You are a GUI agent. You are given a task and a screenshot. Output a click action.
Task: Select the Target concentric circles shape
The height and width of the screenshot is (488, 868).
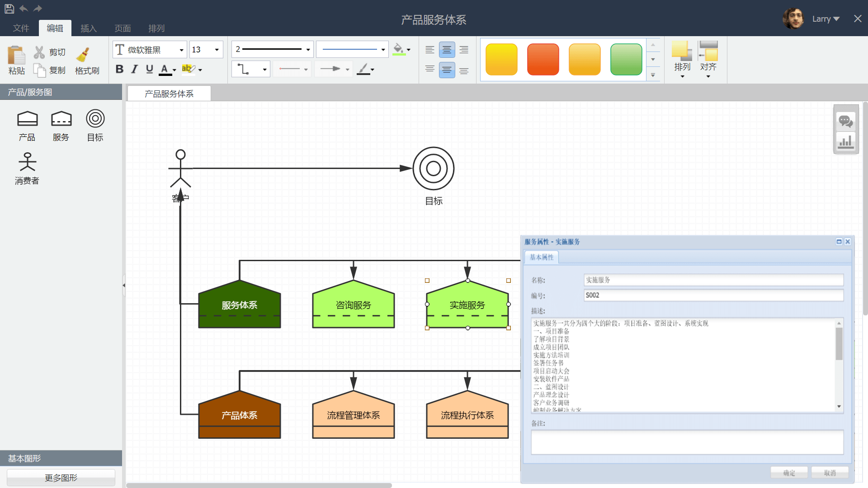95,118
